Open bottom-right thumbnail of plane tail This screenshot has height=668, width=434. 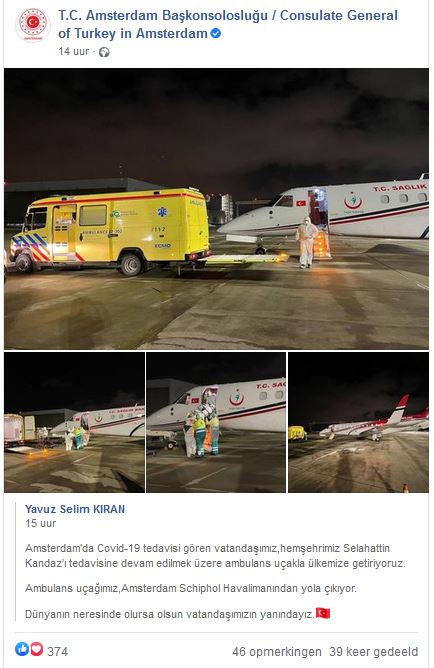tap(359, 422)
